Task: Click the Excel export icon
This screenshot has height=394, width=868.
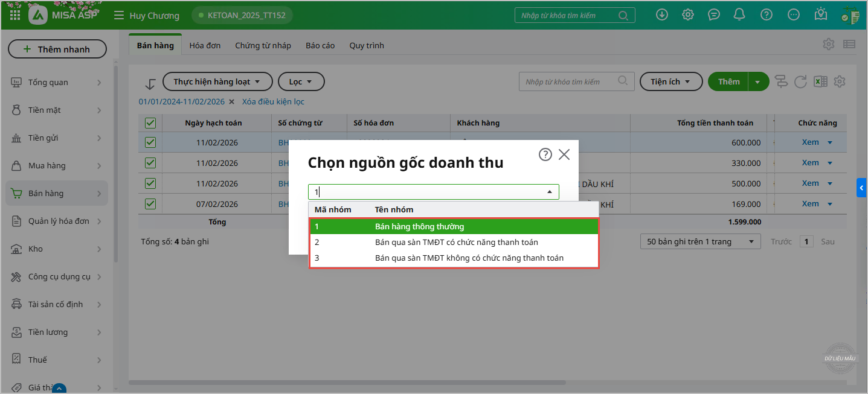Action: click(820, 81)
